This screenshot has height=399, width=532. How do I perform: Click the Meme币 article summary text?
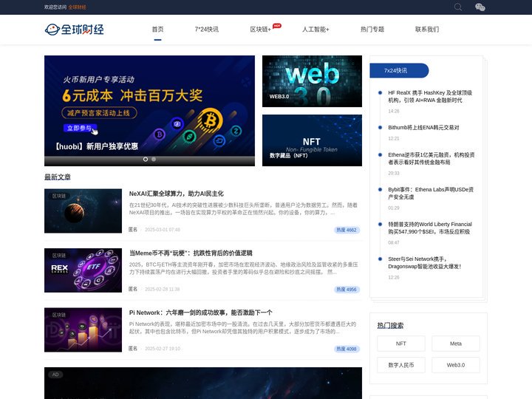point(243,268)
